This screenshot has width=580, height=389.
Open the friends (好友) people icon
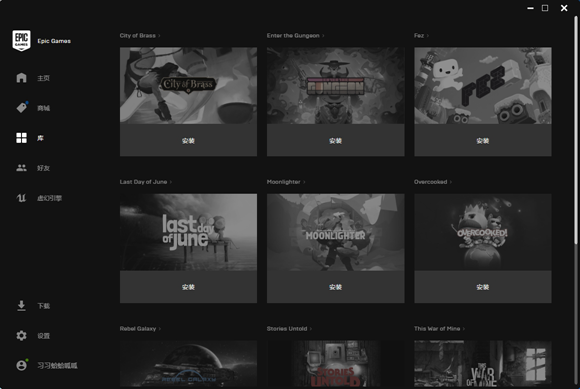click(x=21, y=168)
